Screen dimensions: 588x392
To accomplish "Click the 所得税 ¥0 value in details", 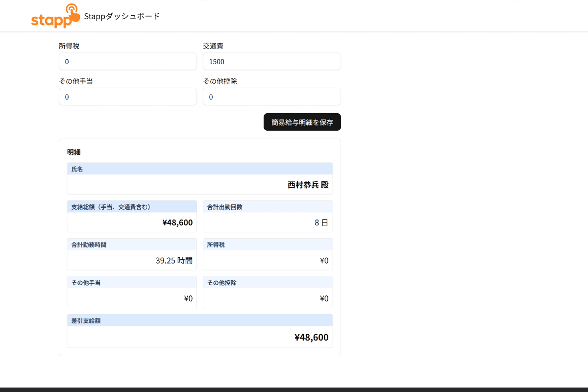I will (x=324, y=260).
